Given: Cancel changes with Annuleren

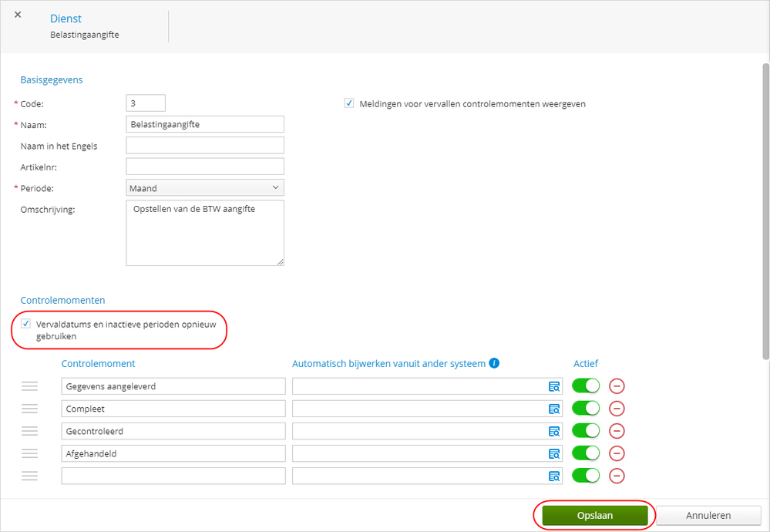Looking at the screenshot, I should pos(708,515).
